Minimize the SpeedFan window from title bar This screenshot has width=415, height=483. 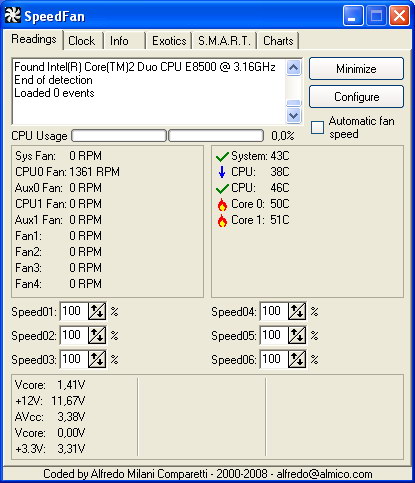pos(352,16)
